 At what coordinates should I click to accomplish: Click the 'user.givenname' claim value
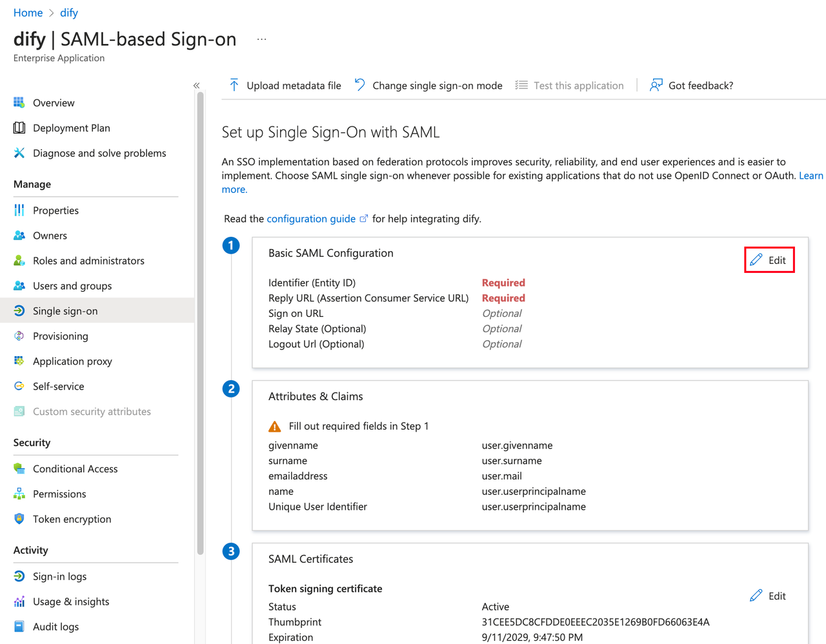(518, 445)
